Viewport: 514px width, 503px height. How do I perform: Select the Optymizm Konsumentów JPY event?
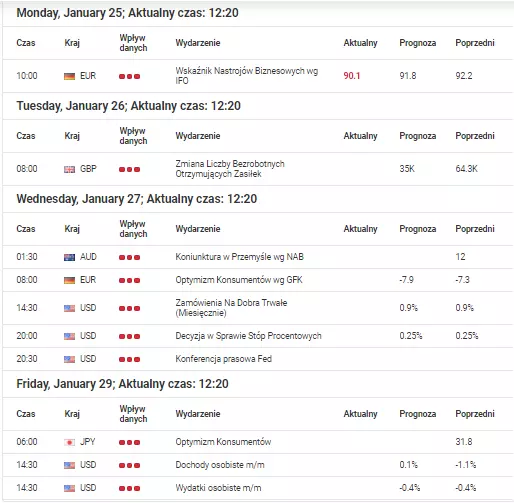pyautogui.click(x=223, y=442)
